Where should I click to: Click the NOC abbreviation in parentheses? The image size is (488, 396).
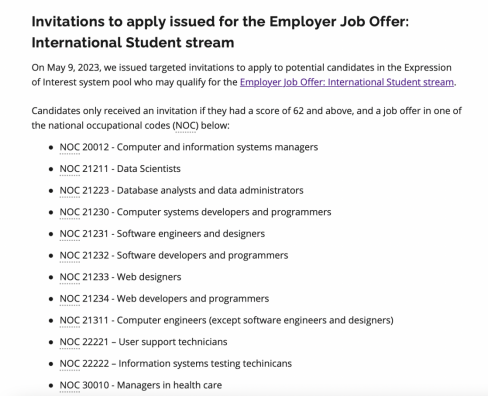point(186,126)
